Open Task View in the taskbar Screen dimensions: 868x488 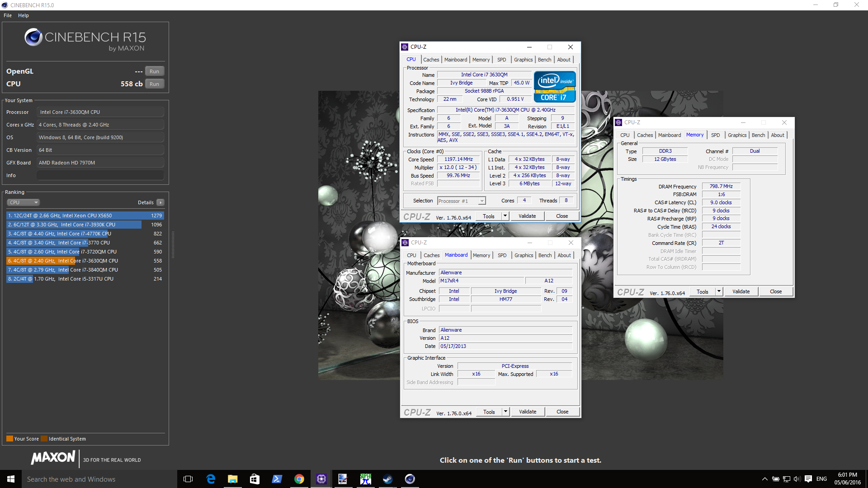[x=188, y=479]
